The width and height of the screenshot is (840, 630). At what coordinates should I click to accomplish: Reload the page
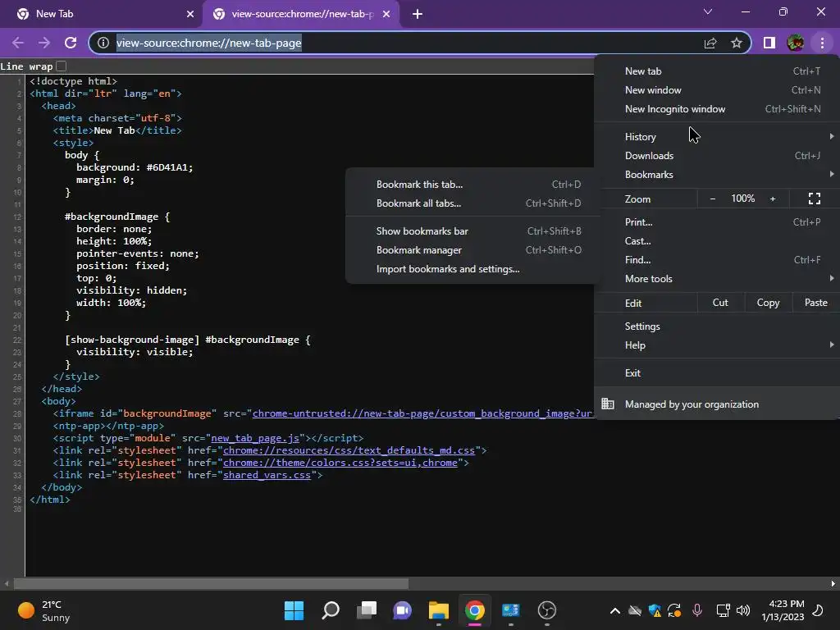point(71,43)
